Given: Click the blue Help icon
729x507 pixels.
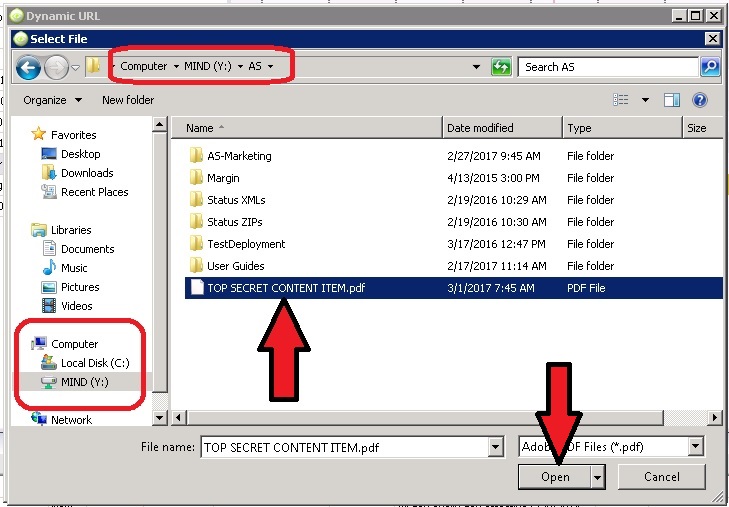Looking at the screenshot, I should [700, 100].
